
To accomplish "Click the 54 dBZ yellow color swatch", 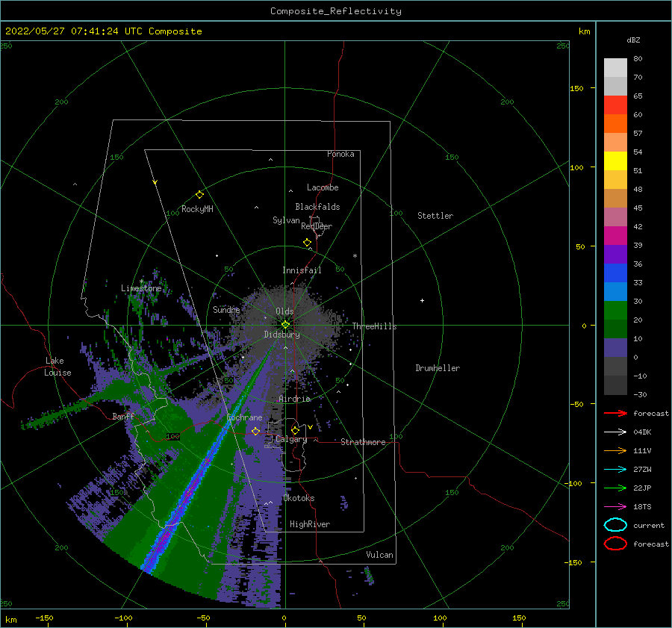I will tap(615, 161).
